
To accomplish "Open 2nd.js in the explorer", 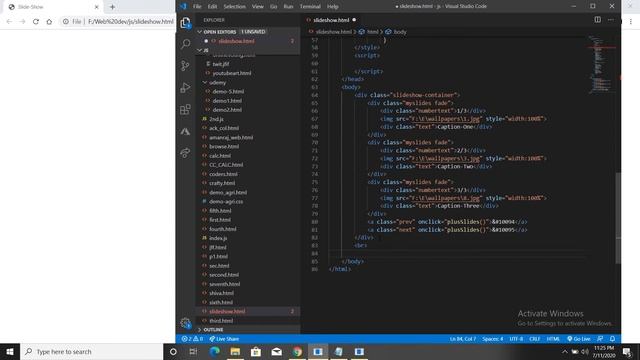I will [x=216, y=119].
